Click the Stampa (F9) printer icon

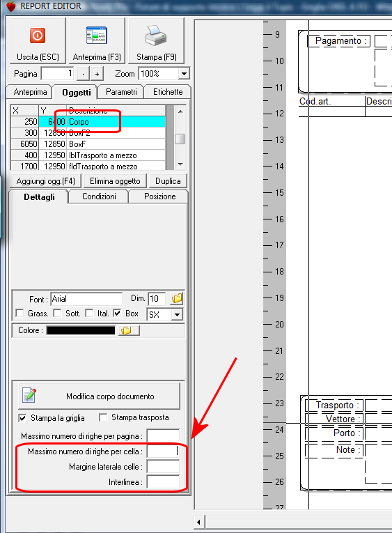(156, 36)
